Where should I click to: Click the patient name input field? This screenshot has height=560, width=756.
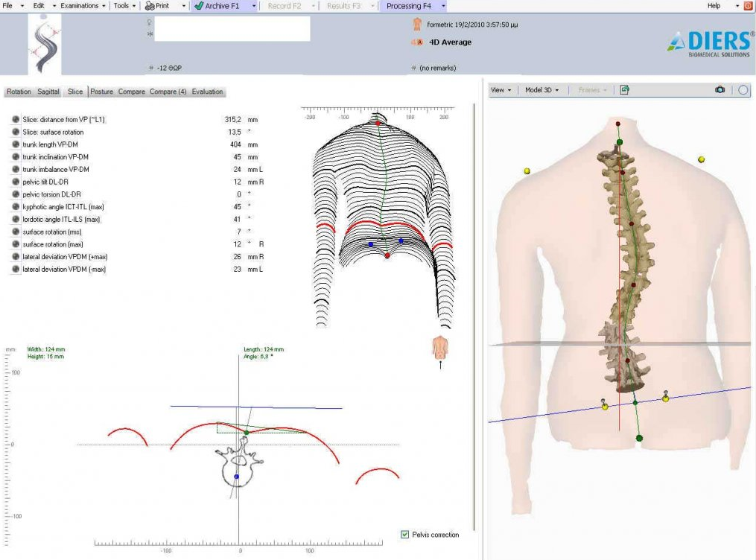[232, 28]
